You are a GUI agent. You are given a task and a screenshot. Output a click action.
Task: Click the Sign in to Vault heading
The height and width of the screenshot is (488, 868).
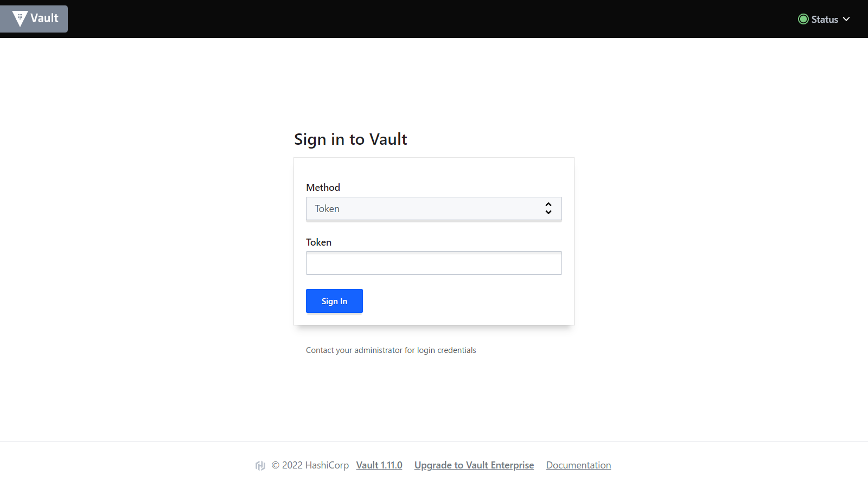pyautogui.click(x=350, y=139)
